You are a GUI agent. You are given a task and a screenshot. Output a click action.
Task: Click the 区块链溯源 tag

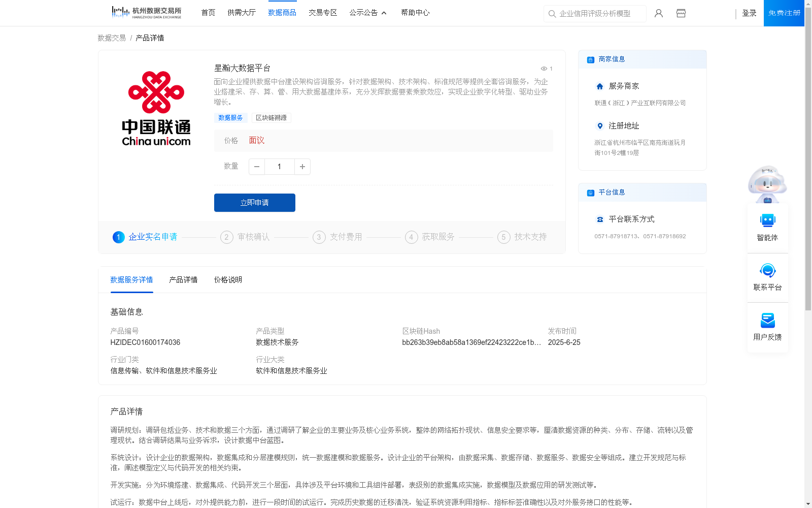click(x=272, y=118)
